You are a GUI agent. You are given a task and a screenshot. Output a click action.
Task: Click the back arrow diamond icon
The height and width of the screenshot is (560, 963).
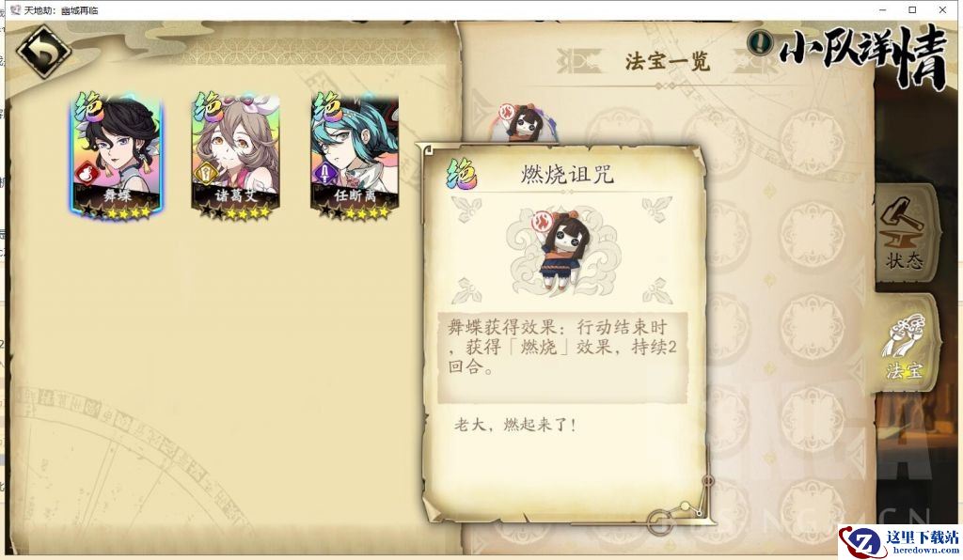[x=43, y=52]
